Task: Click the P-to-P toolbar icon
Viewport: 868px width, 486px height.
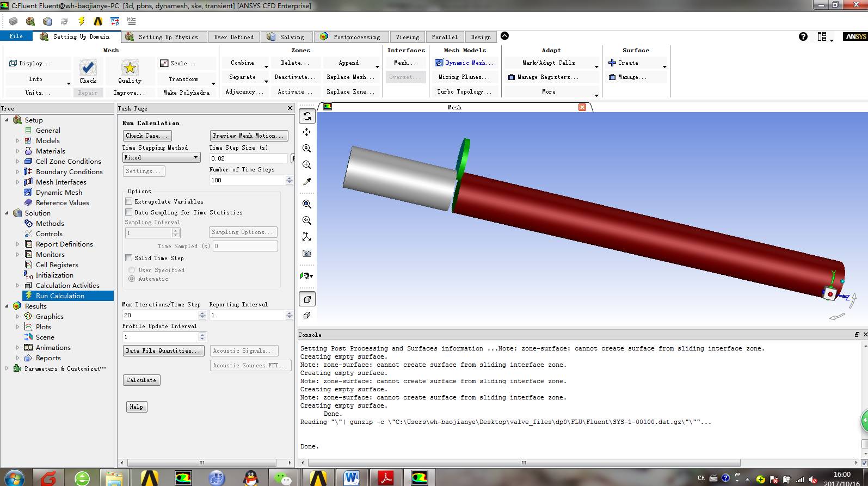Action: tap(115, 21)
